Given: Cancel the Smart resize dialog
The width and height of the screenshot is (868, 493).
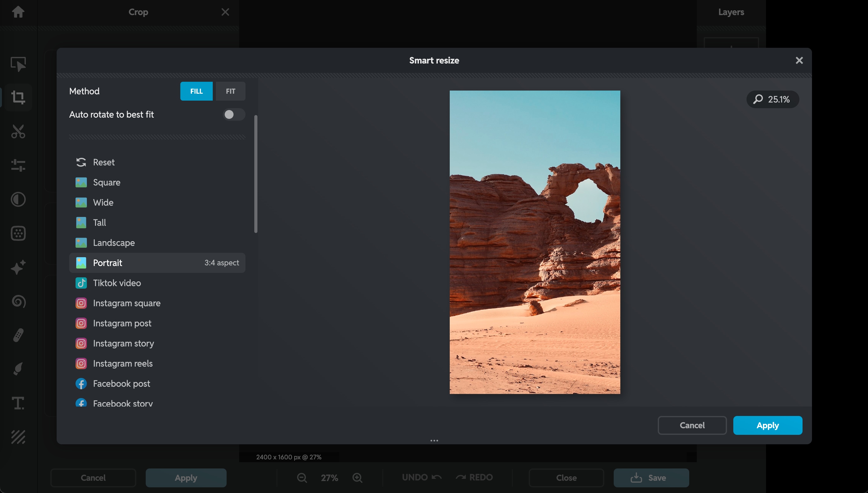Looking at the screenshot, I should [x=692, y=425].
